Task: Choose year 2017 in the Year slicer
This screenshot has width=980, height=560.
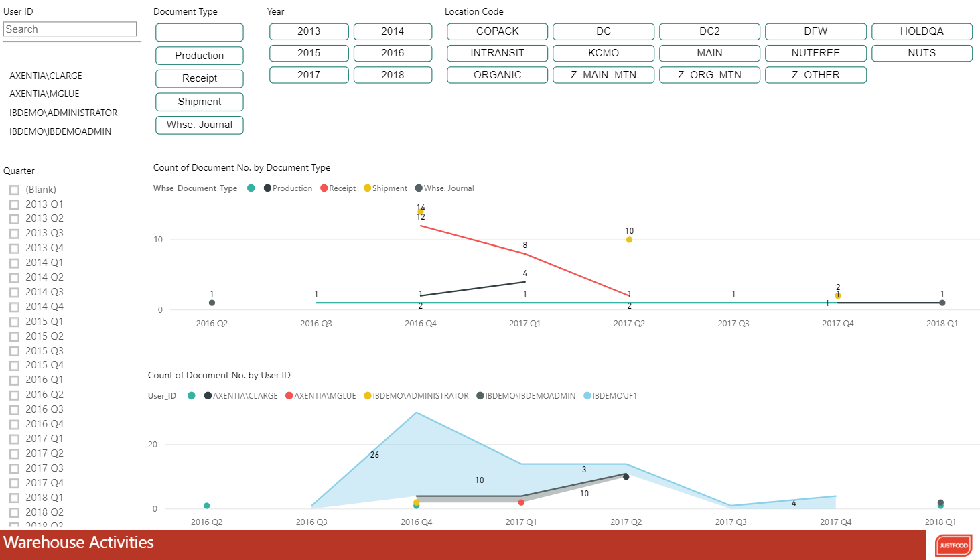Action: point(309,75)
